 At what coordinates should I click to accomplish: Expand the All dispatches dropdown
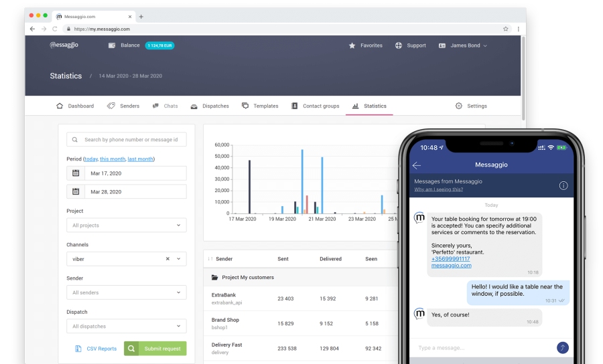click(x=127, y=327)
